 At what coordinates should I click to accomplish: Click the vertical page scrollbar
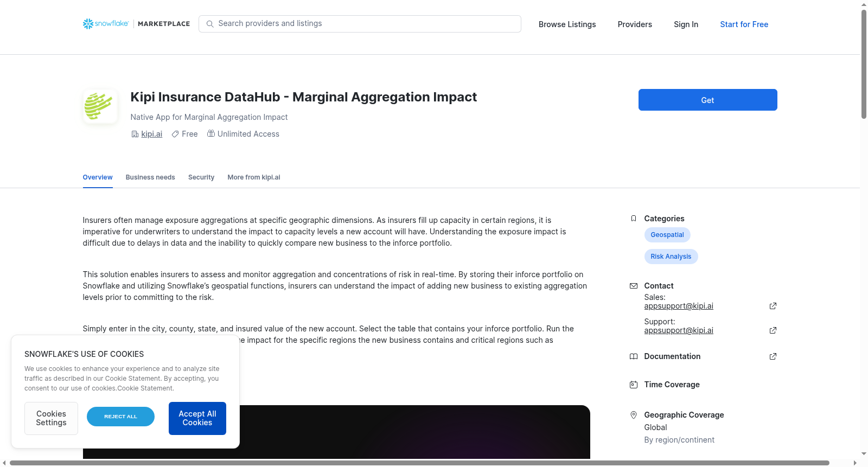click(864, 64)
